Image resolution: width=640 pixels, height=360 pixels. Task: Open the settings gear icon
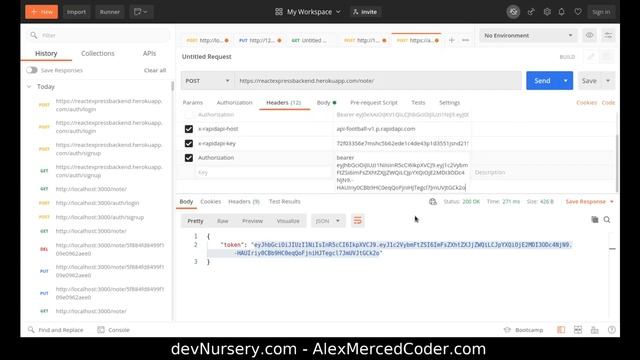547,12
